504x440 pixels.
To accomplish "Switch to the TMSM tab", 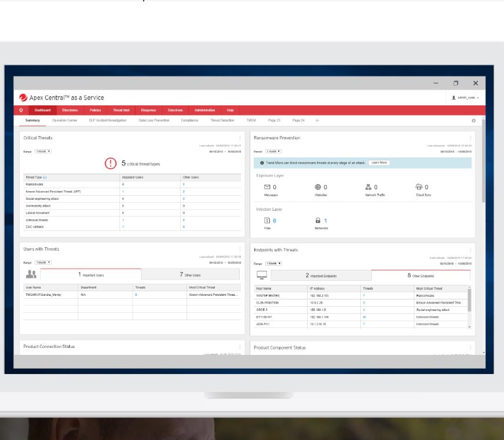I will pyautogui.click(x=251, y=120).
